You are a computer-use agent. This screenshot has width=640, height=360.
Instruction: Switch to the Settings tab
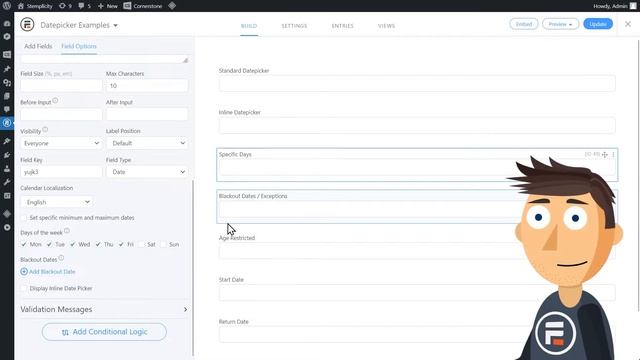point(294,26)
